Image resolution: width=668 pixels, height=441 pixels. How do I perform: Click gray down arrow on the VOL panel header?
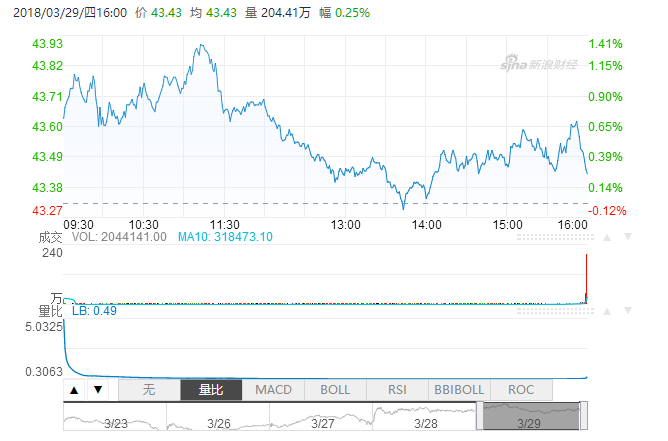point(627,238)
